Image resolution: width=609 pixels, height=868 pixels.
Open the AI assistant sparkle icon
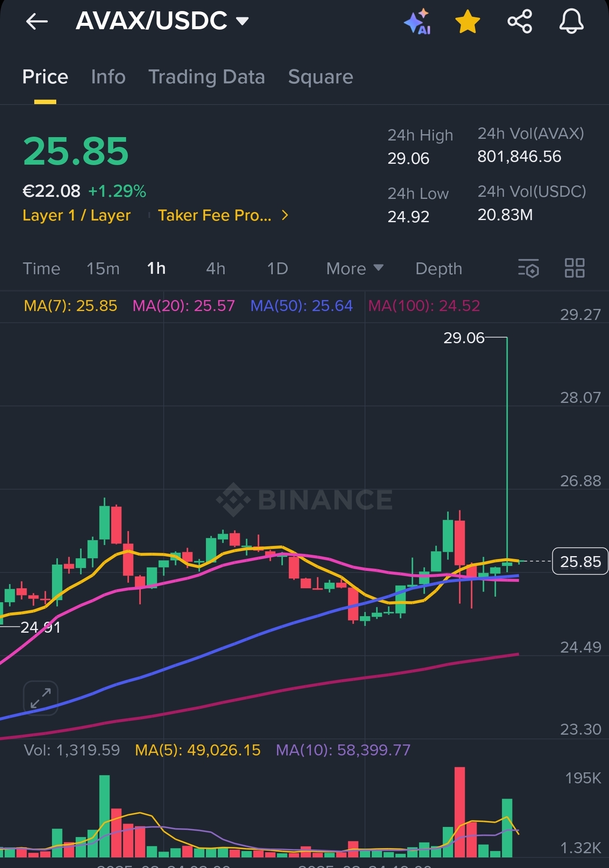(417, 21)
